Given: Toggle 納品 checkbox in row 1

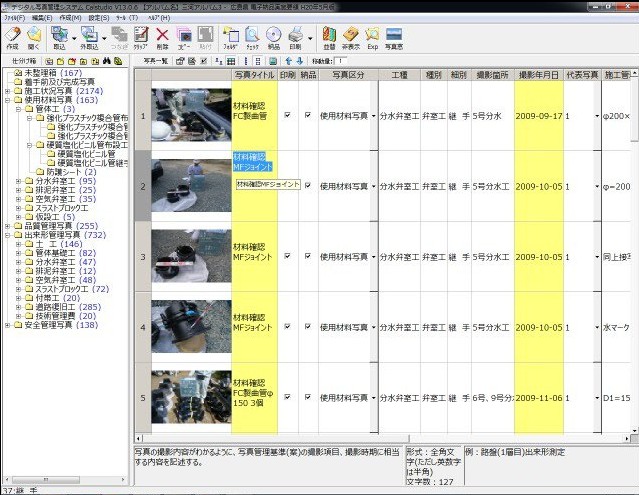Looking at the screenshot, I should (308, 115).
